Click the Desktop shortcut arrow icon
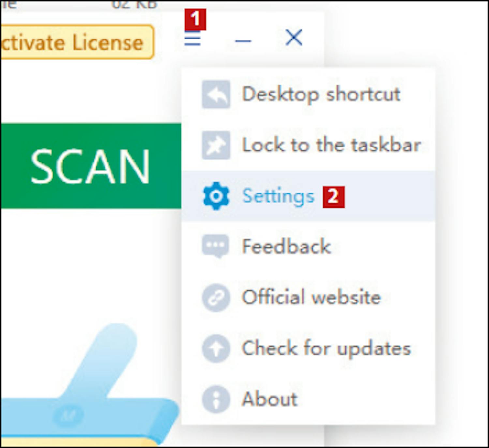 (x=216, y=94)
